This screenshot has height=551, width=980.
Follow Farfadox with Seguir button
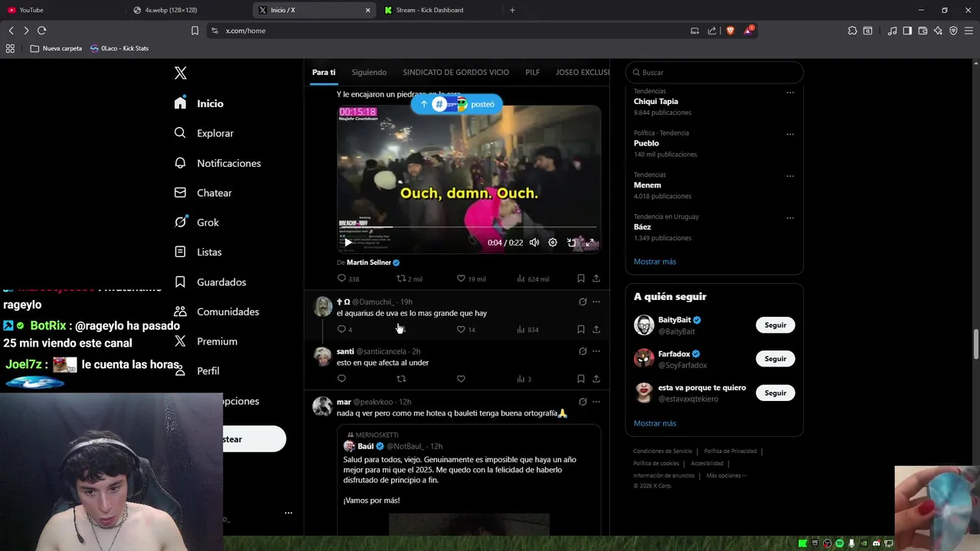[x=775, y=359]
